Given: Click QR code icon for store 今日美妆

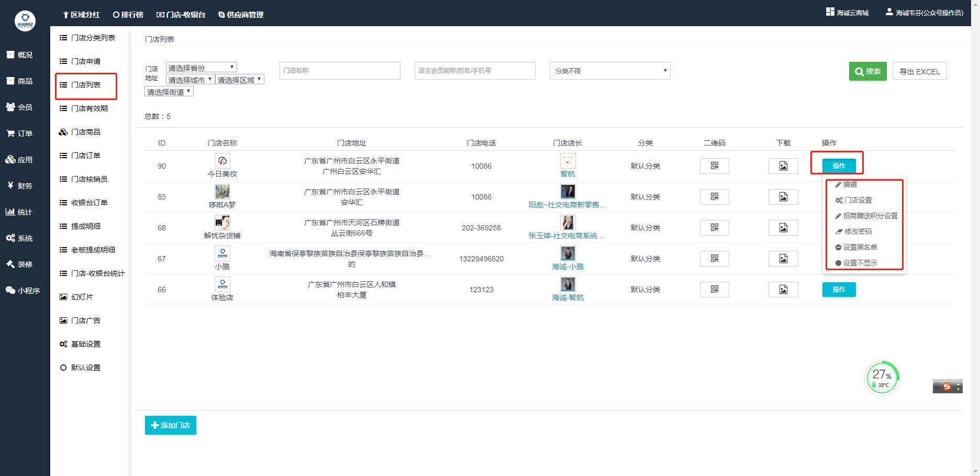Looking at the screenshot, I should [x=714, y=166].
